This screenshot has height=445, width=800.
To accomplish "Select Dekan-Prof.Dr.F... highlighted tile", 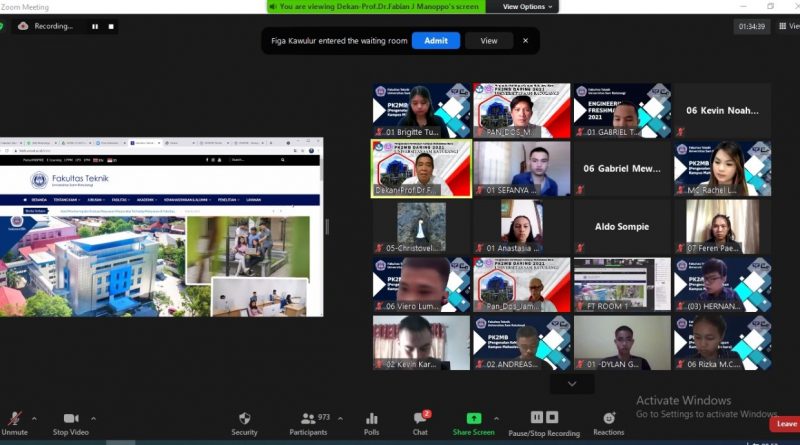I will [x=421, y=168].
